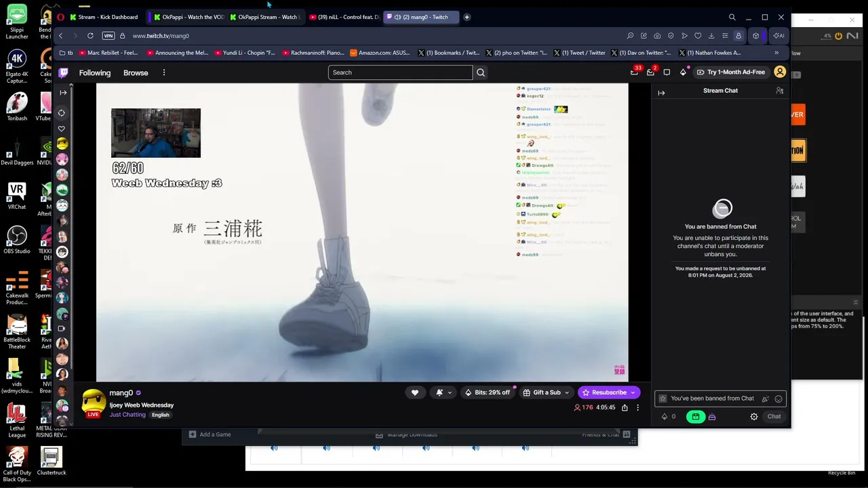Viewport: 868px width, 488px height.
Task: Open the Opera AI assistant button
Action: [778, 36]
